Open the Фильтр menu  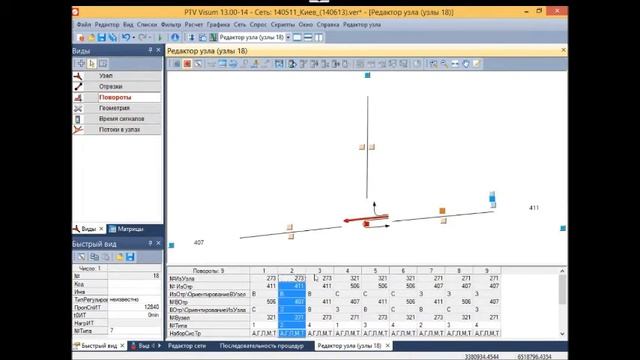pyautogui.click(x=171, y=24)
